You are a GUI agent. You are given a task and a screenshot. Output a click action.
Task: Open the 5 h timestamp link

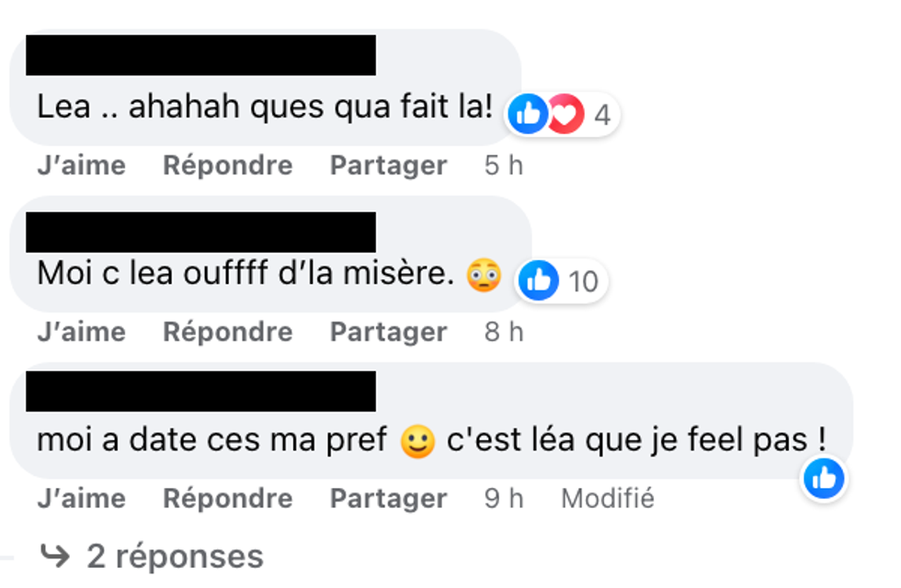[x=503, y=165]
